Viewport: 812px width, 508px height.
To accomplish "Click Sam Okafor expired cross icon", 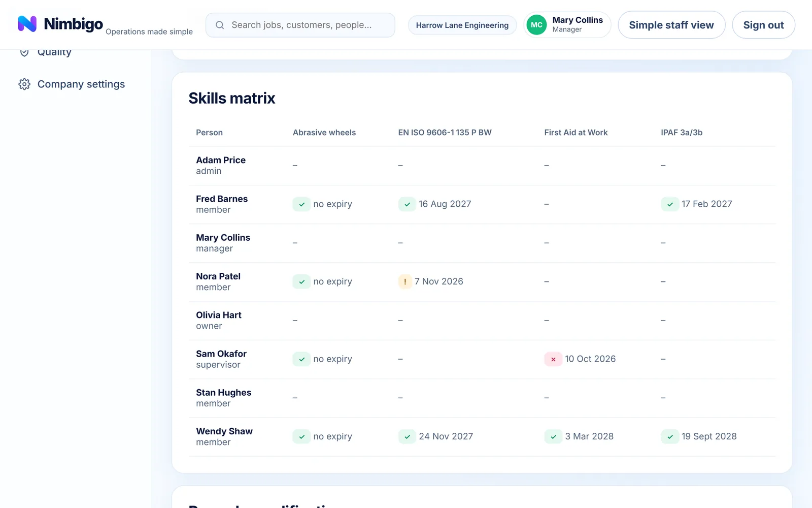I will 553,359.
